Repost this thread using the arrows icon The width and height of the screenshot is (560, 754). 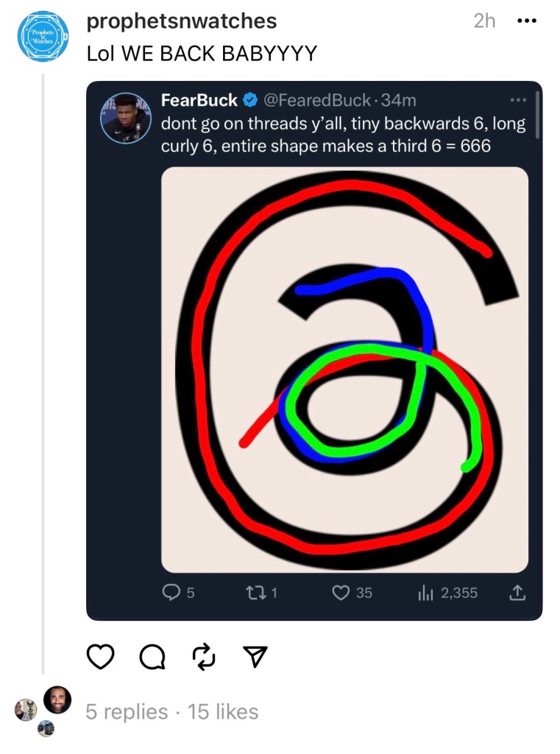(203, 657)
